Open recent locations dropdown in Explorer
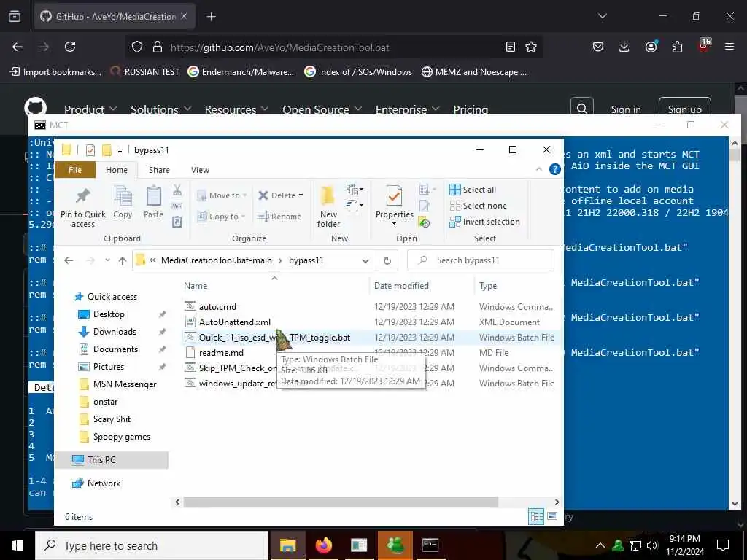Viewport: 747px width, 560px height. 108,260
